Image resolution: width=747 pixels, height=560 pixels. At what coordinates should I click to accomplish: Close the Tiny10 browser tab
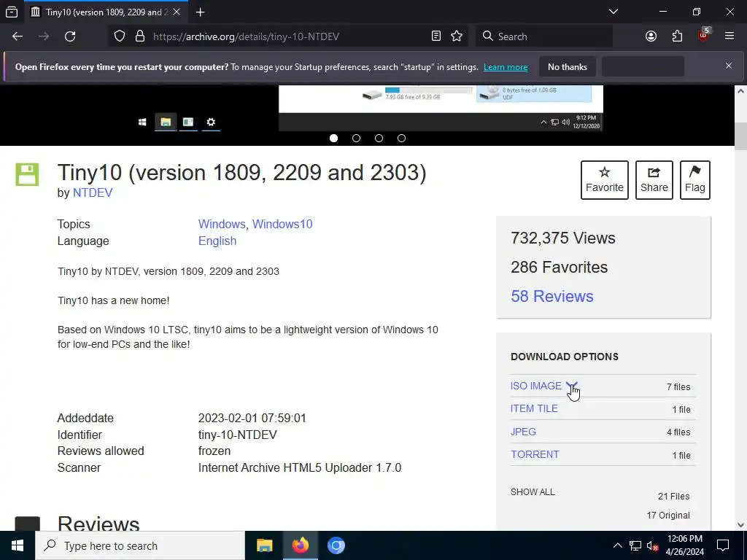[177, 12]
